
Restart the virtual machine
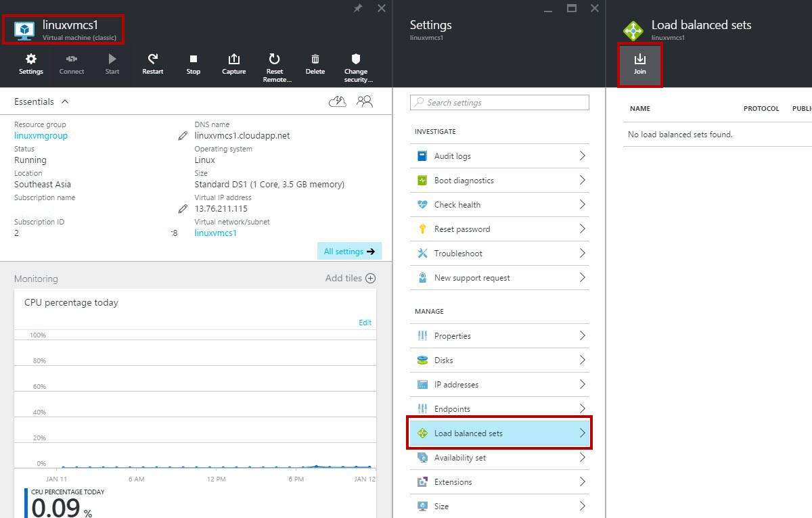point(153,64)
